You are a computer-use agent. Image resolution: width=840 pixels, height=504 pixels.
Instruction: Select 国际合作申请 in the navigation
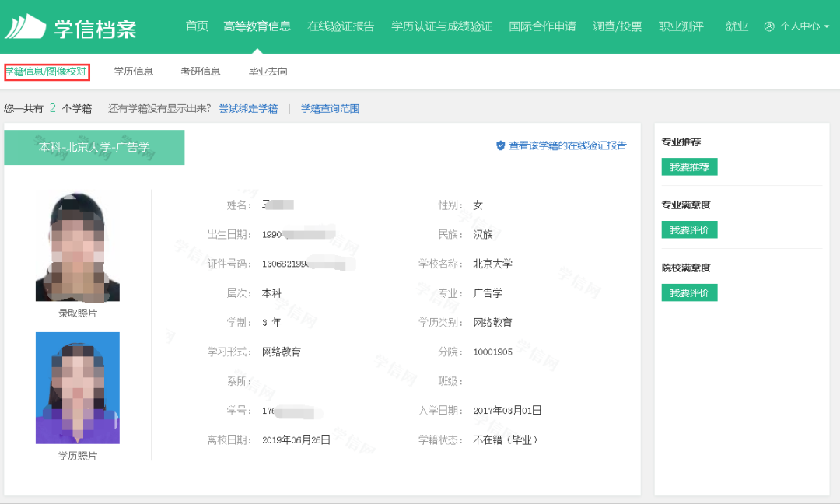tap(542, 26)
